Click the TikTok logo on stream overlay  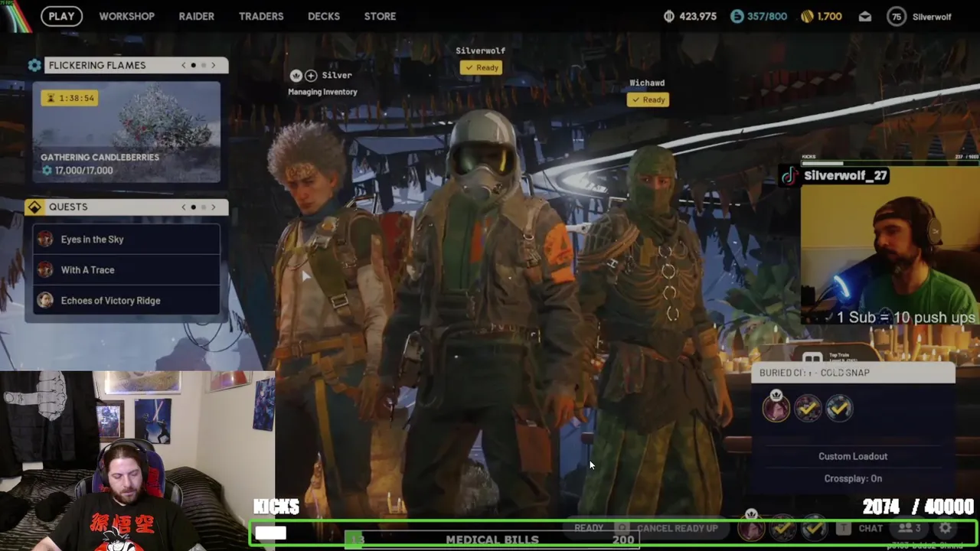[789, 176]
